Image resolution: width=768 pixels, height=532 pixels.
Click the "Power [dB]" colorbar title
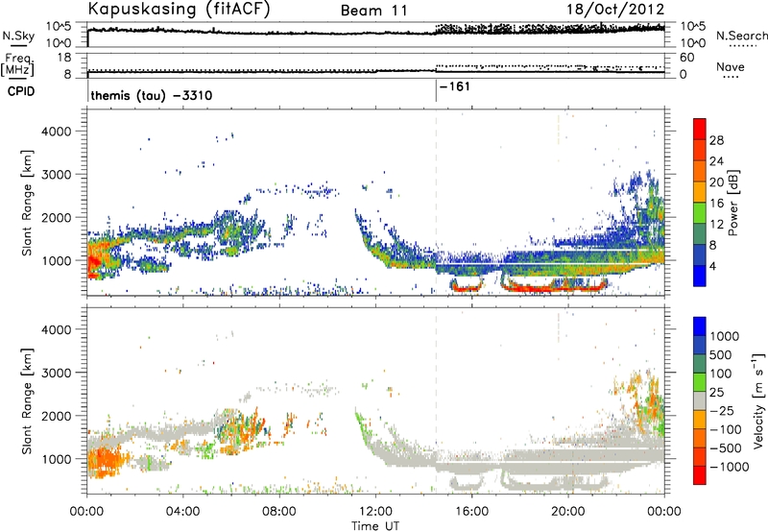tap(732, 203)
